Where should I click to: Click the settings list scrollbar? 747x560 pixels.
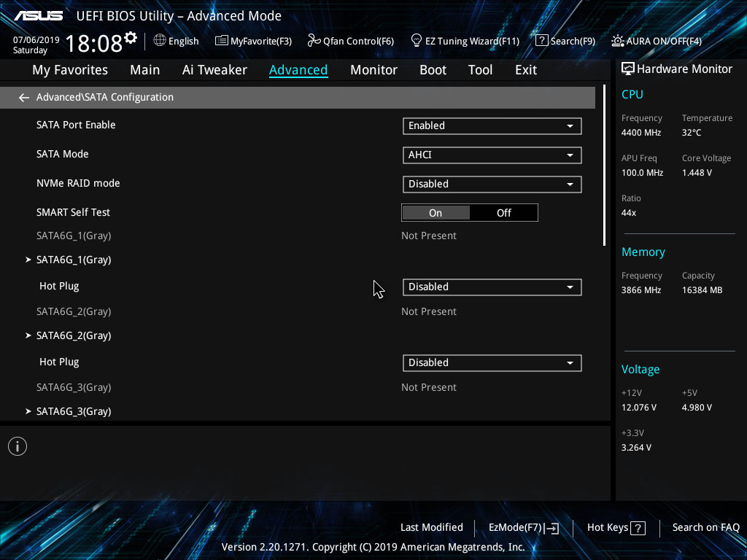pyautogui.click(x=604, y=166)
